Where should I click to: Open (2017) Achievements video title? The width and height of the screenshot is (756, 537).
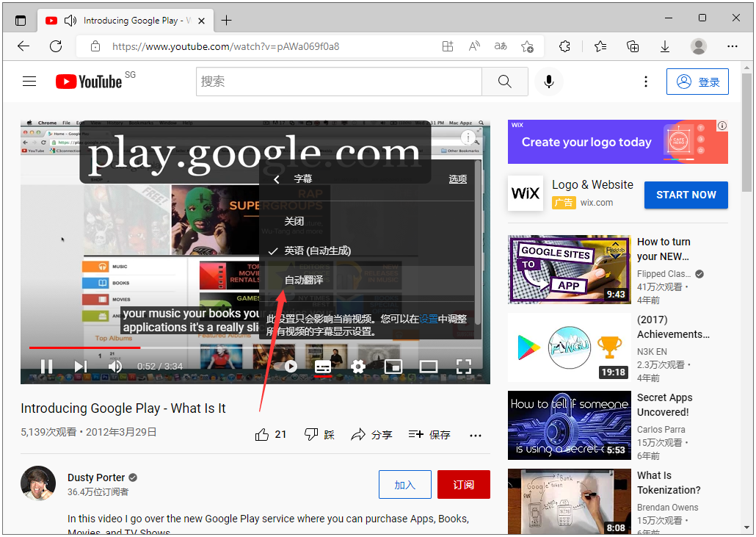tap(673, 327)
